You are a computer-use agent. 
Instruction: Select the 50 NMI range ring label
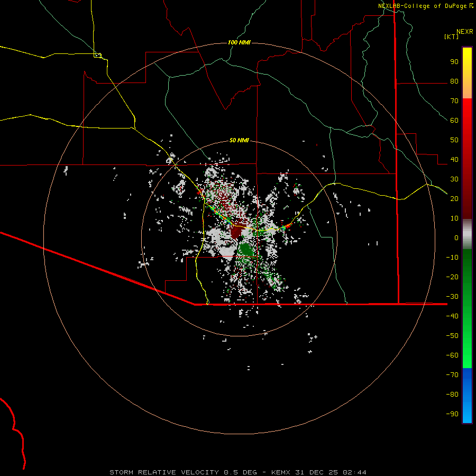[239, 140]
